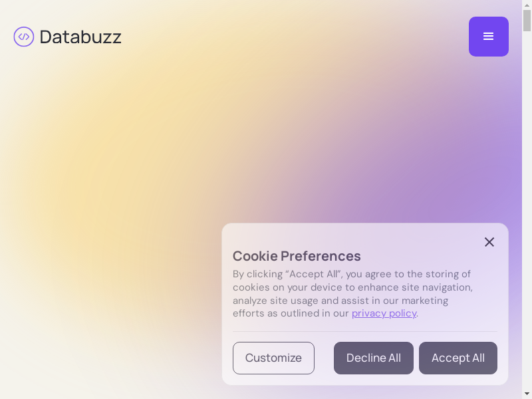
Task: Click the Databuzz code-bracket logo icon
Action: tap(23, 37)
